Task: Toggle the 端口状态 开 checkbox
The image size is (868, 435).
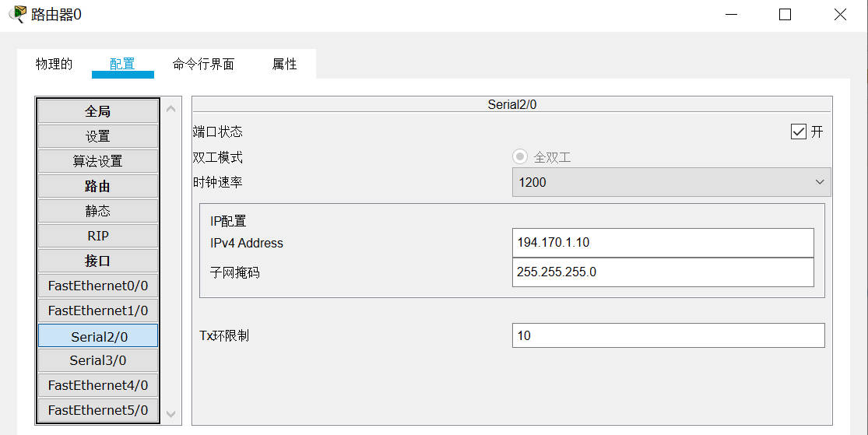Action: pyautogui.click(x=798, y=132)
